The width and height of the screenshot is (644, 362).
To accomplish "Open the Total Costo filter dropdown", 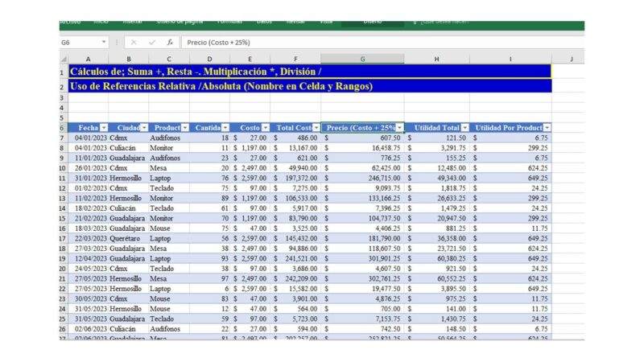I will (316, 128).
